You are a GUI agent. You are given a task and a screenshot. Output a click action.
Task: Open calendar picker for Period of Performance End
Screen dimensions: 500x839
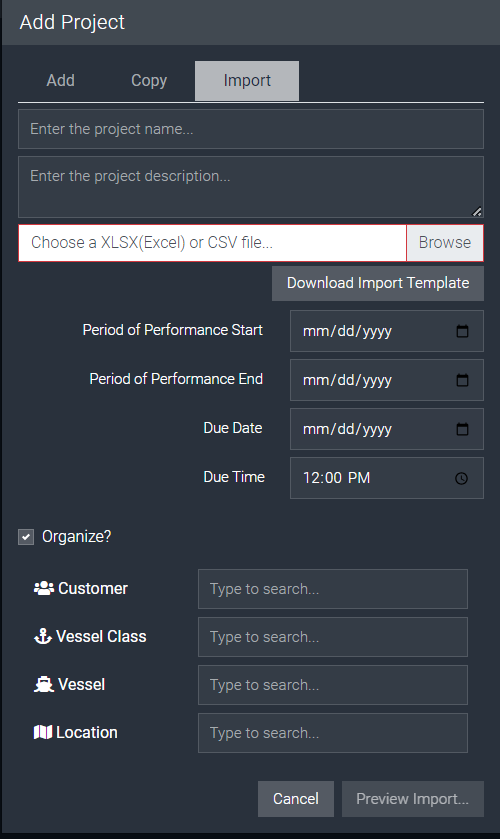point(462,380)
